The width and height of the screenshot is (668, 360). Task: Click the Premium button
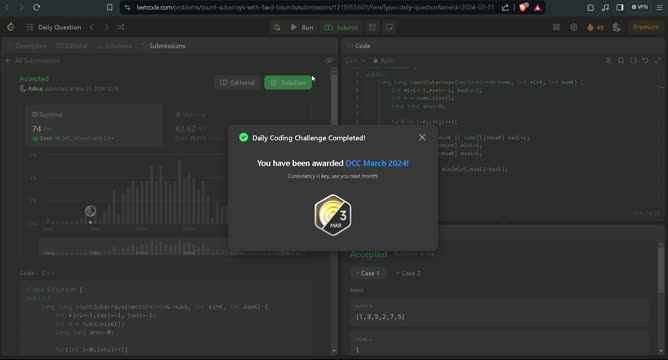646,27
